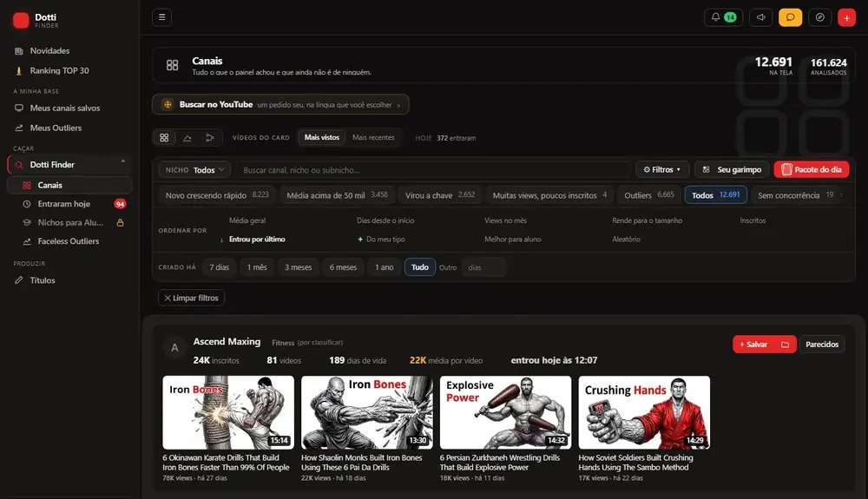Screen dimensions: 868x499
Task: Click the folder icon on Salvar button
Action: coord(785,345)
